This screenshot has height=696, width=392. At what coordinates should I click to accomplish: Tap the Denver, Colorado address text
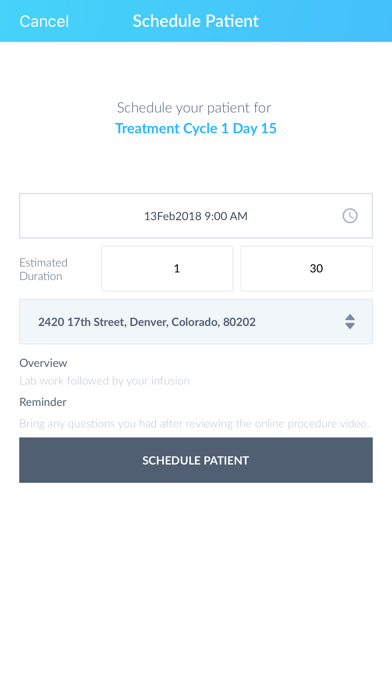pyautogui.click(x=175, y=322)
